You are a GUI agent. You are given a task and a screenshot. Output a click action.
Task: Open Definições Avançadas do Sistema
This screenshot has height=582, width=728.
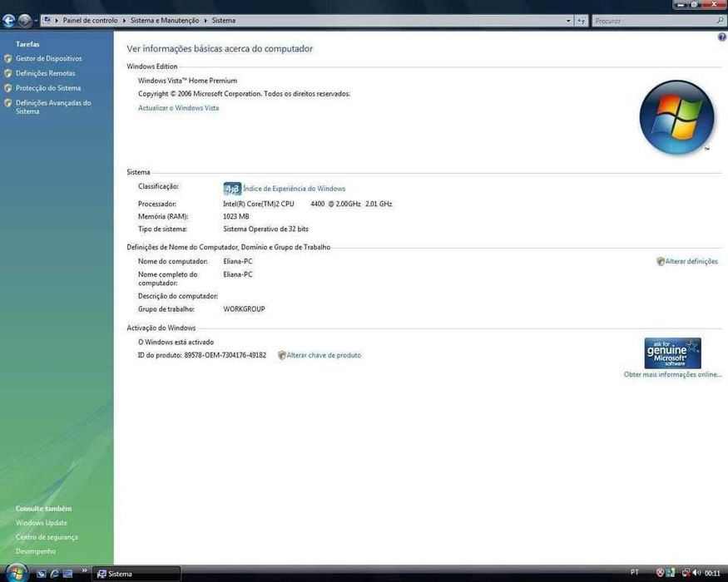(x=53, y=106)
